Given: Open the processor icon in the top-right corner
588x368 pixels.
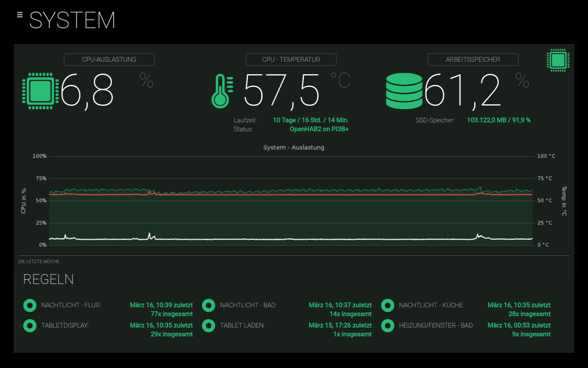Looking at the screenshot, I should click(558, 60).
